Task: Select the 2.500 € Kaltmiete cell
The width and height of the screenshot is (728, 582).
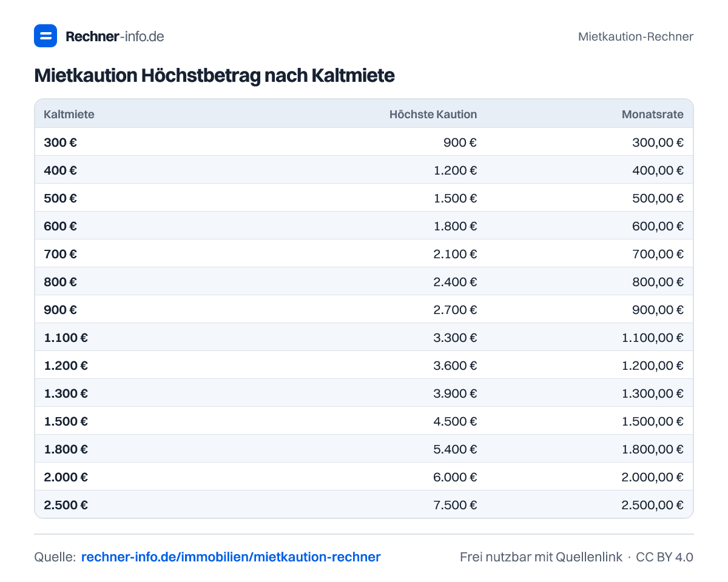Action: tap(66, 505)
